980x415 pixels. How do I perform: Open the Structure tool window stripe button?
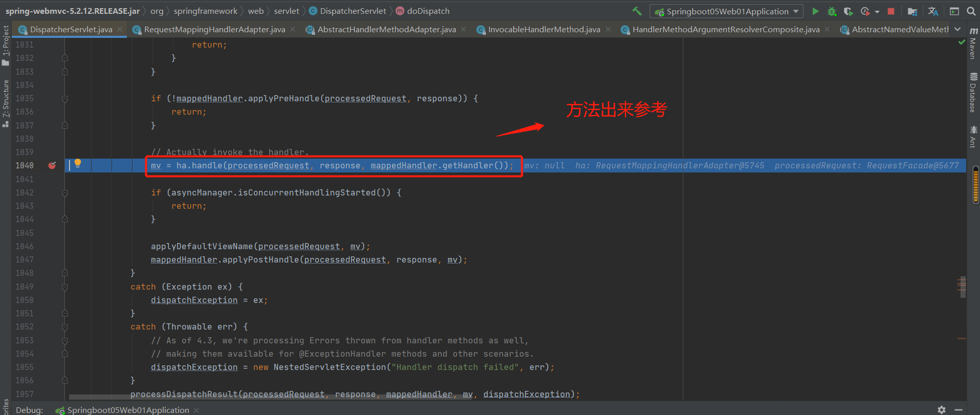[6, 103]
